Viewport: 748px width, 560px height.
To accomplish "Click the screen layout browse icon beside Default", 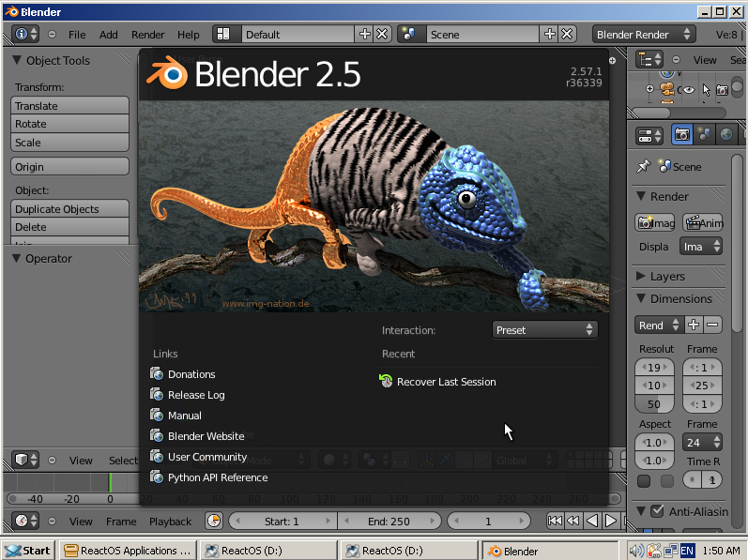I will [x=222, y=35].
